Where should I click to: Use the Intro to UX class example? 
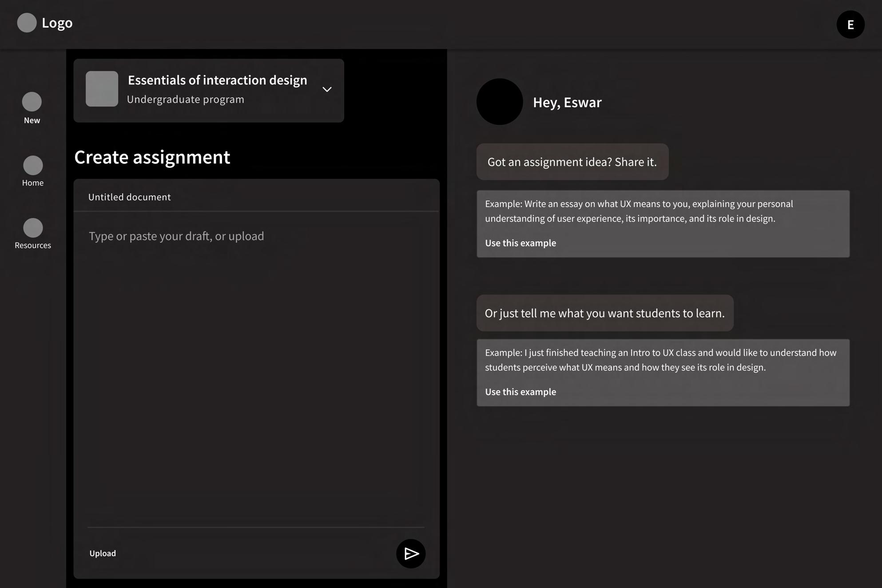[x=520, y=392]
